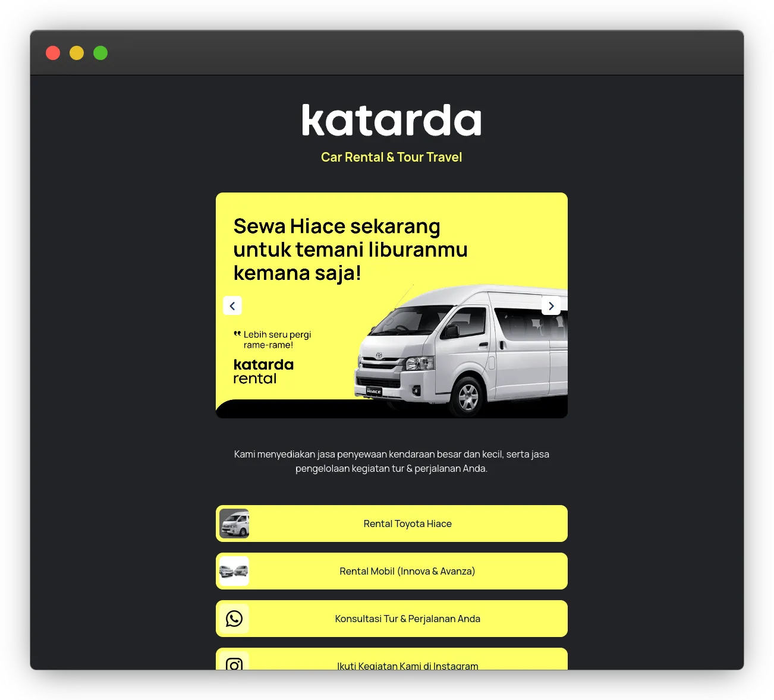Open the Toyota Hiace thumbnail image
774x700 pixels.
234,524
